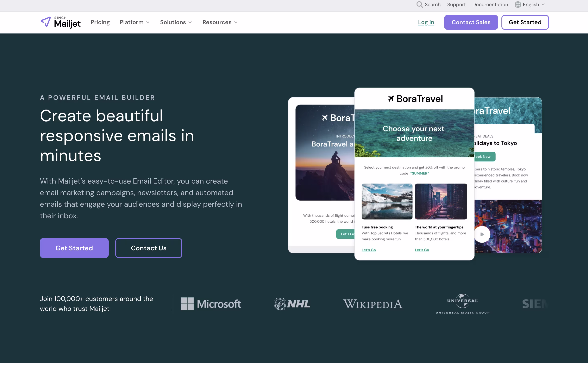The width and height of the screenshot is (588, 370).
Task: Click the Contact Sales button
Action: 471,22
